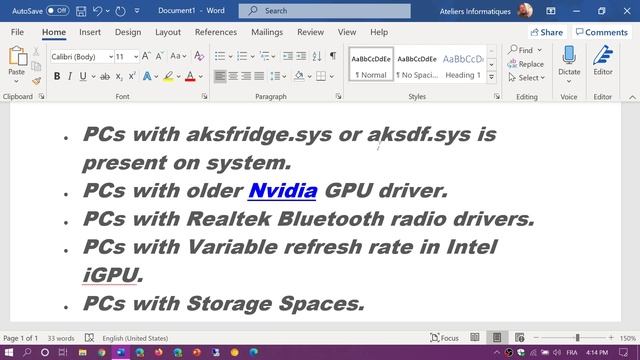The width and height of the screenshot is (640, 360).
Task: Expand the Bullets list dropdown arrow
Action: click(x=230, y=57)
